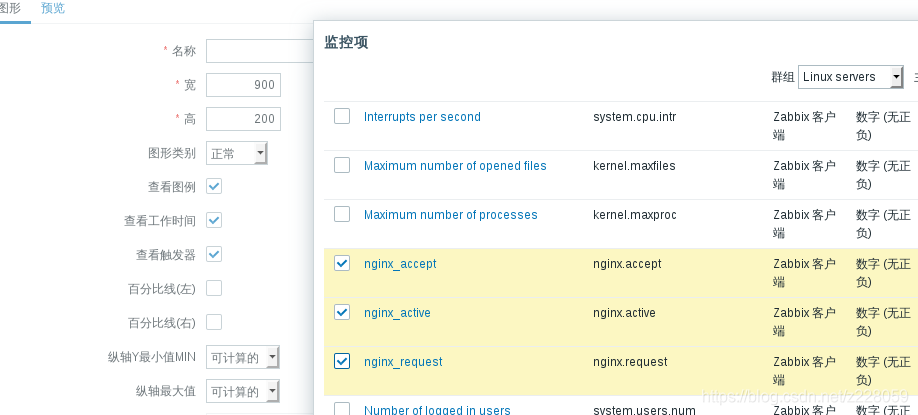The width and height of the screenshot is (918, 415).
Task: Open the Maximum number of opened files link
Action: coord(455,166)
